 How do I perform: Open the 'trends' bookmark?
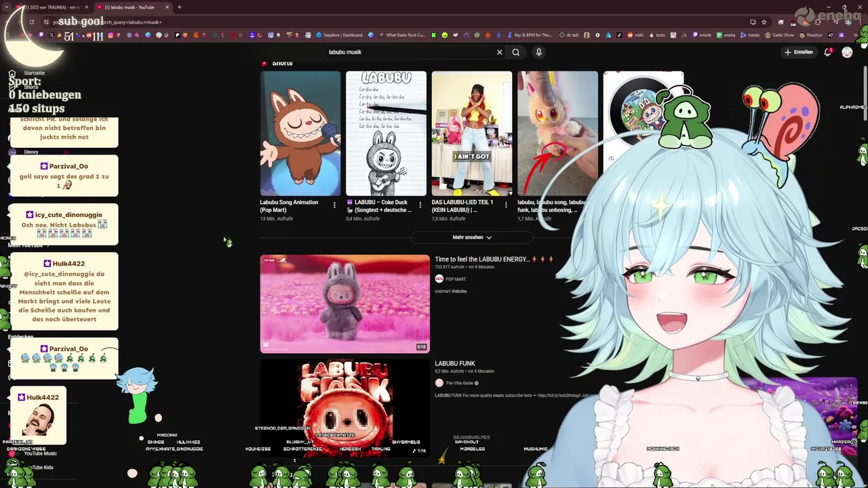click(750, 35)
